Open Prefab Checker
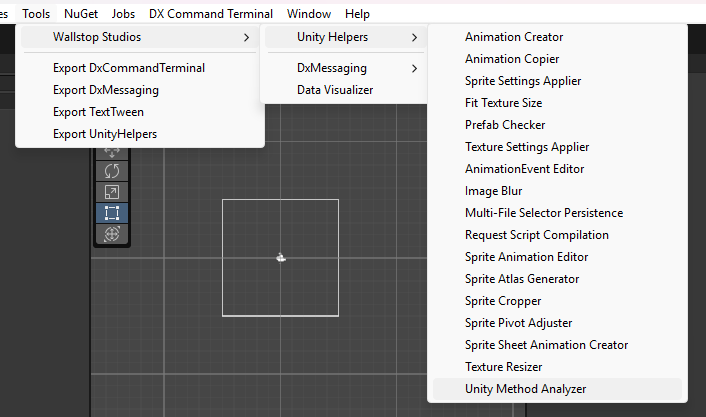Screen dimensions: 706x417 (x=505, y=125)
